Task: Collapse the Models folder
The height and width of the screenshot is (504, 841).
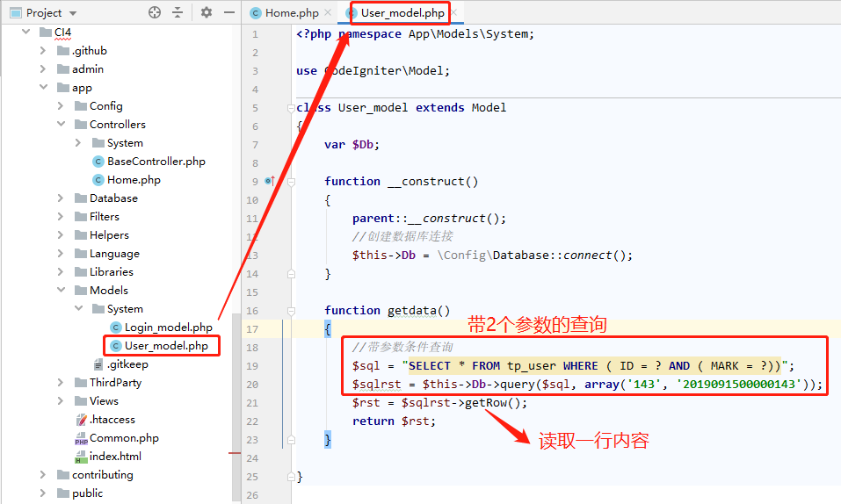Action: (62, 290)
